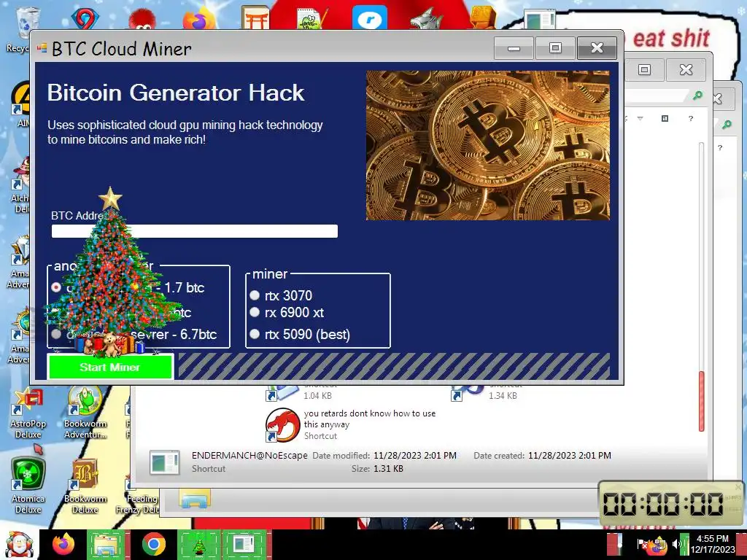Maximize the background Explorer window

pos(644,70)
